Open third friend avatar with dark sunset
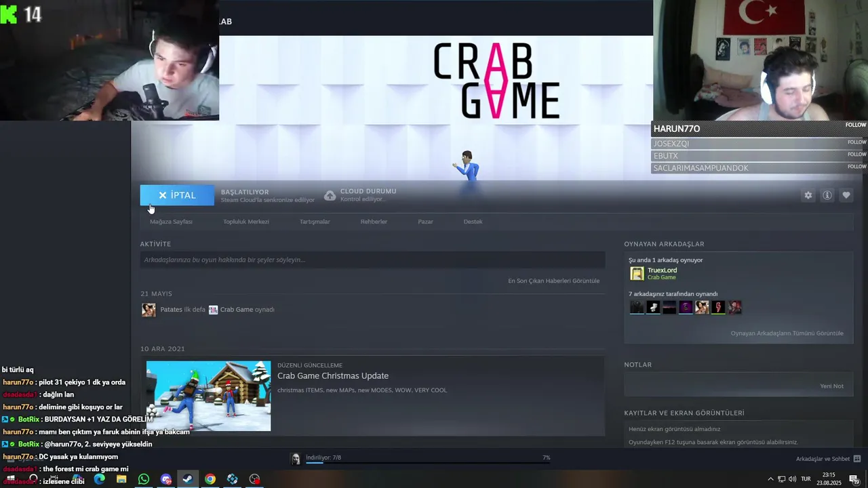Screen dimensions: 868x488 (x=669, y=308)
